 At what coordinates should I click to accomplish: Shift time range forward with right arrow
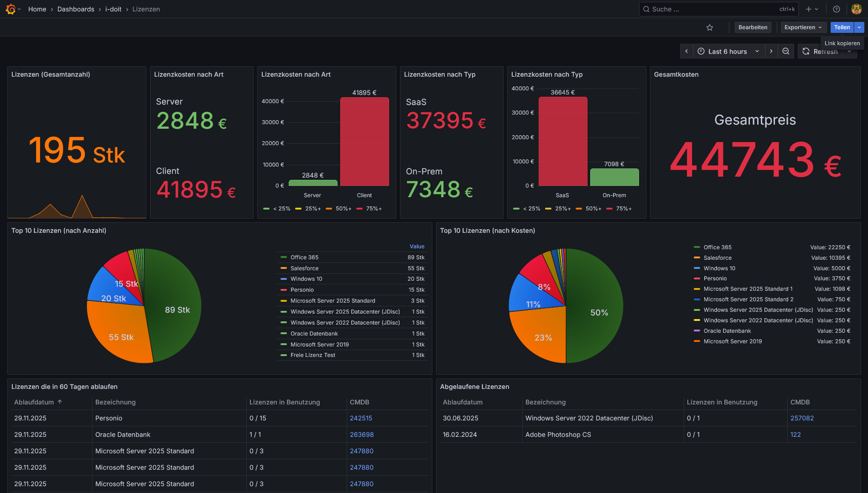point(771,51)
